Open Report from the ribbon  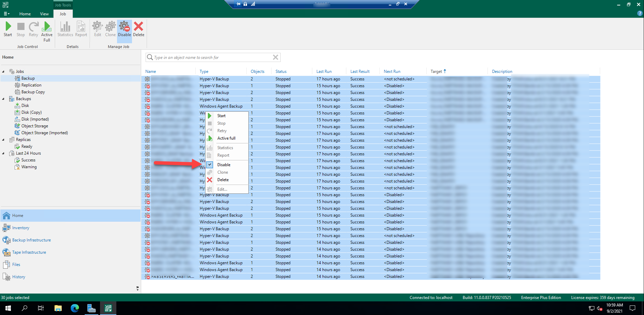81,29
